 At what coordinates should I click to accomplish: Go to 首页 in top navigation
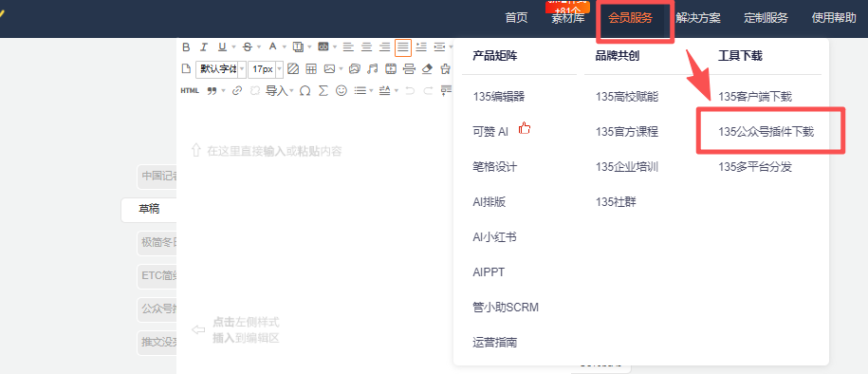click(516, 18)
